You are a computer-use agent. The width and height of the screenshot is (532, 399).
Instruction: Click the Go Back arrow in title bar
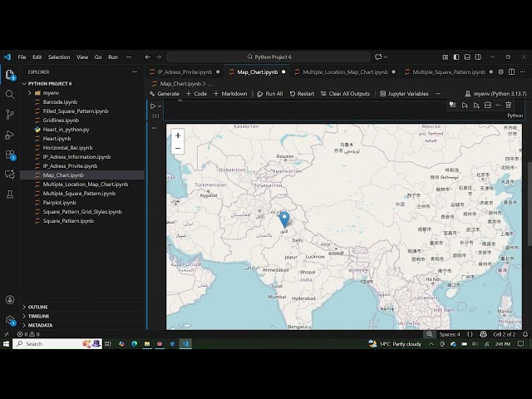(148, 57)
